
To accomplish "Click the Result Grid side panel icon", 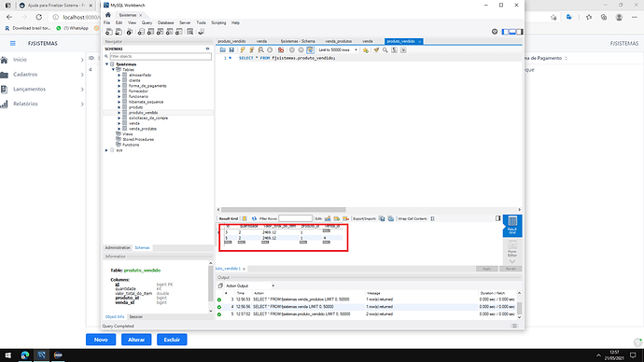I will point(512,226).
